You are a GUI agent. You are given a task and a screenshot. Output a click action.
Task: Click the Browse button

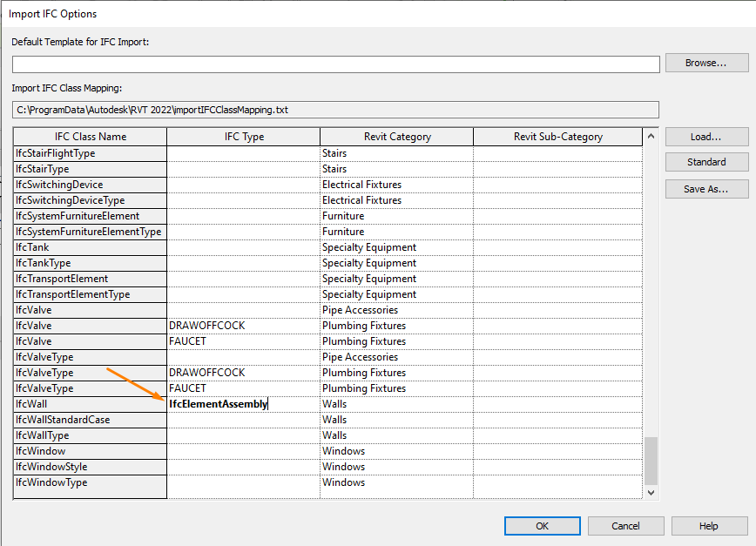click(706, 63)
